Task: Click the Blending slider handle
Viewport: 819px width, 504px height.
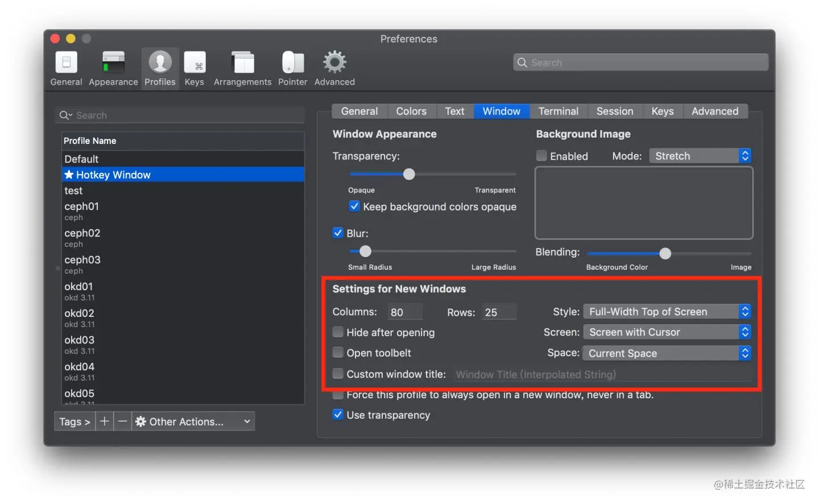Action: tap(665, 253)
